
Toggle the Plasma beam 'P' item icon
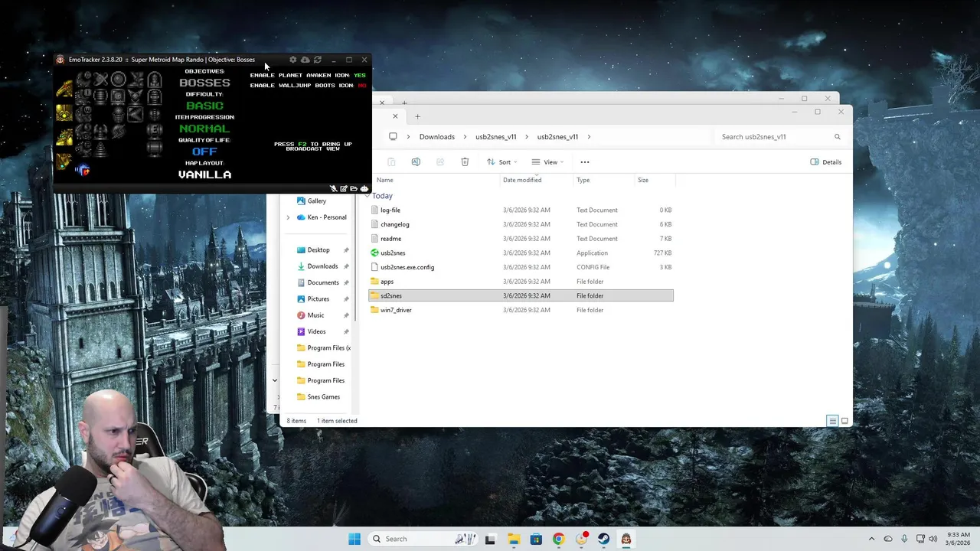pyautogui.click(x=83, y=148)
